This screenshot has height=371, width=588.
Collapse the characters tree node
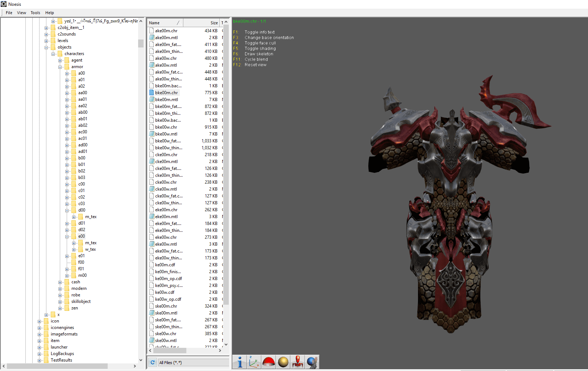click(x=53, y=54)
